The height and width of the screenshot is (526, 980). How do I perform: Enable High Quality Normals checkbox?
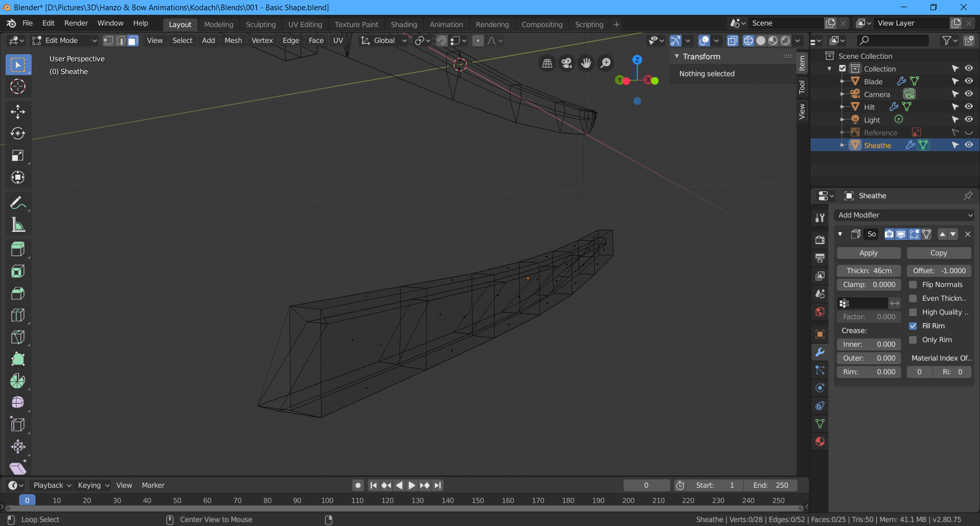coord(913,312)
